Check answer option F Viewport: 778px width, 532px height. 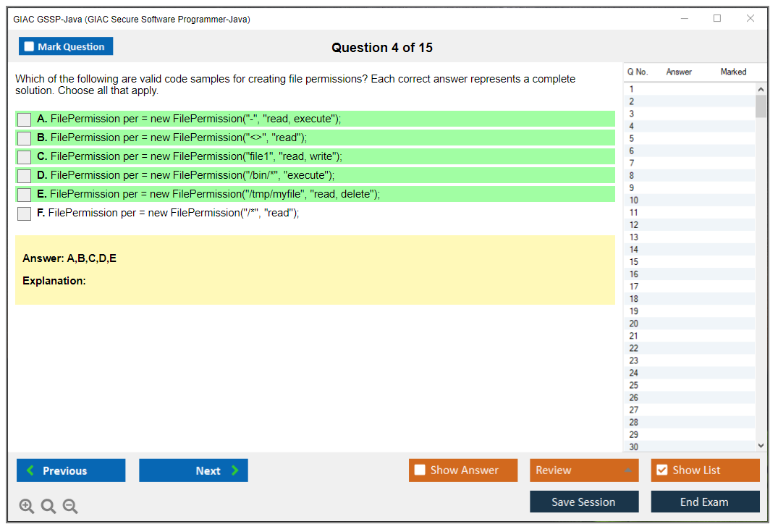click(x=24, y=213)
